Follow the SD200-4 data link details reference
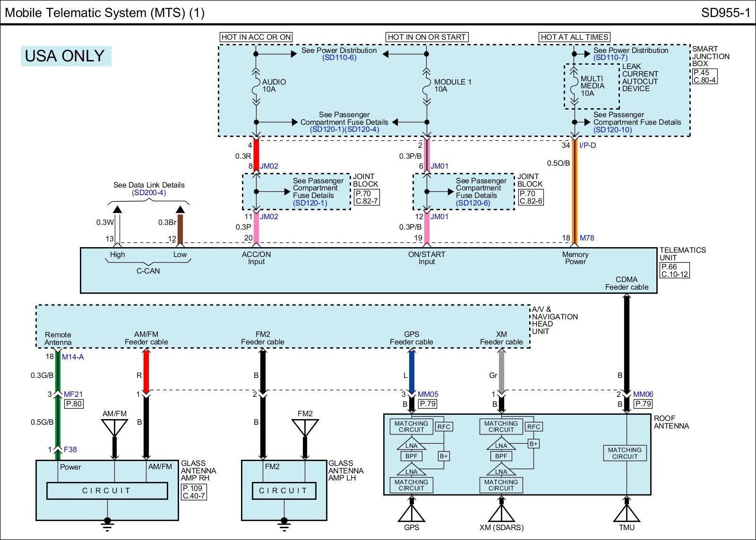 coord(149,193)
